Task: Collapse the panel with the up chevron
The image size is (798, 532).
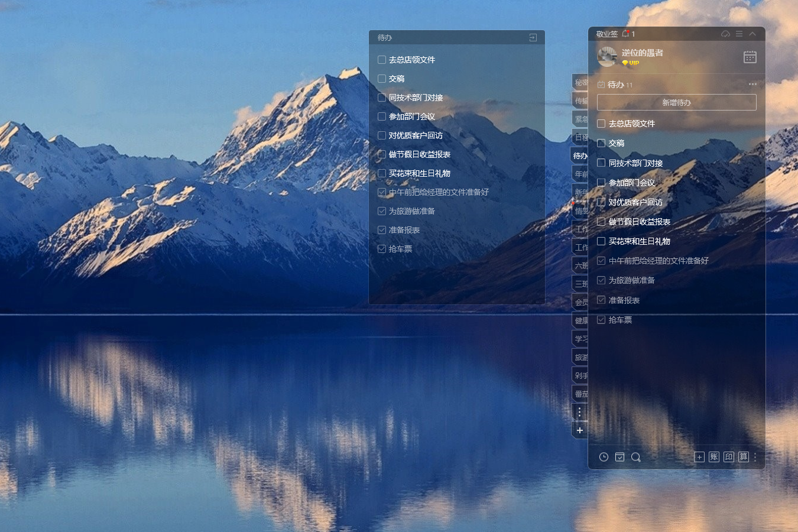Action: [752, 34]
